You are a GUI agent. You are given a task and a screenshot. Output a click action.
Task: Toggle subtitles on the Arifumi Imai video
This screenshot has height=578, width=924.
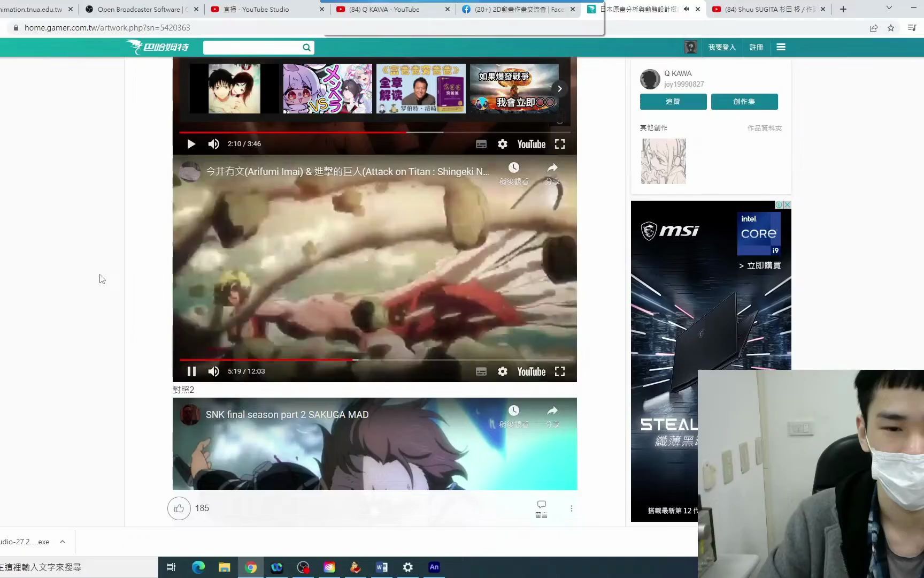tap(481, 371)
